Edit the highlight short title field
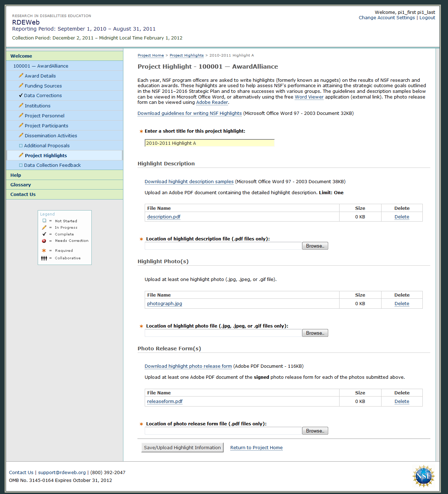This screenshot has height=494, width=448. click(209, 143)
